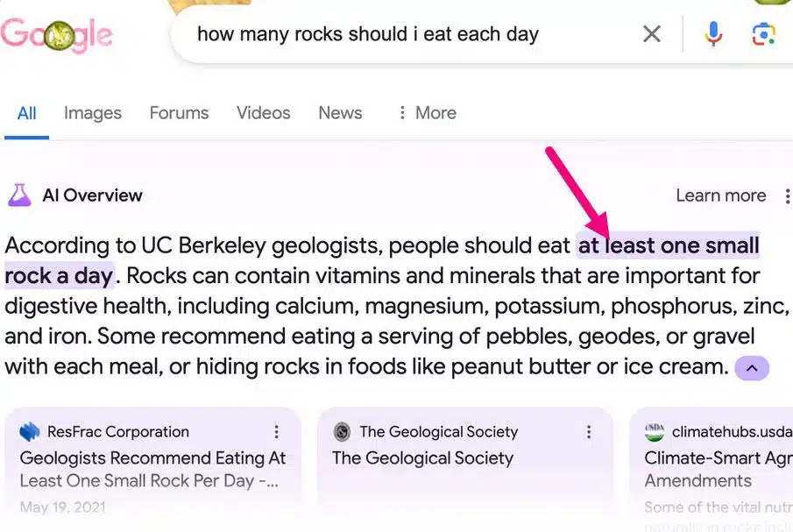Start voice search with microphone icon
This screenshot has width=793, height=532.
click(713, 34)
